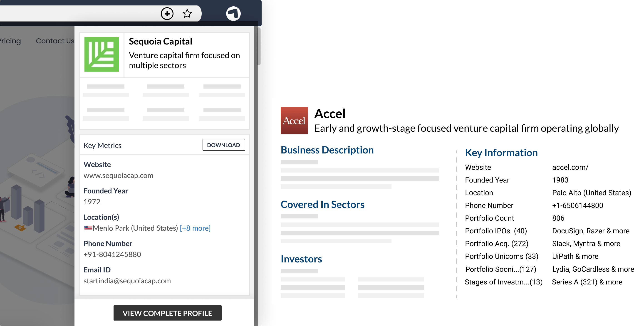Click the startindia@sequoiacap.com email address
This screenshot has height=326, width=644.
click(x=127, y=281)
